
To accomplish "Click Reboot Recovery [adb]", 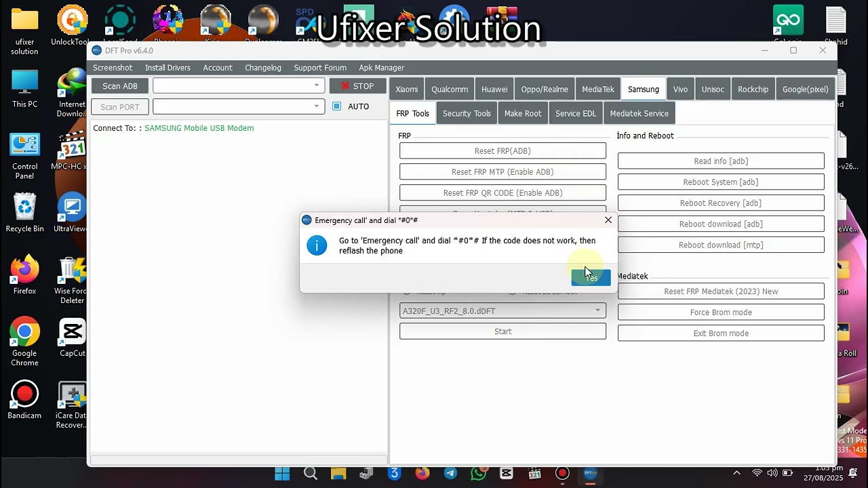I will coord(721,203).
